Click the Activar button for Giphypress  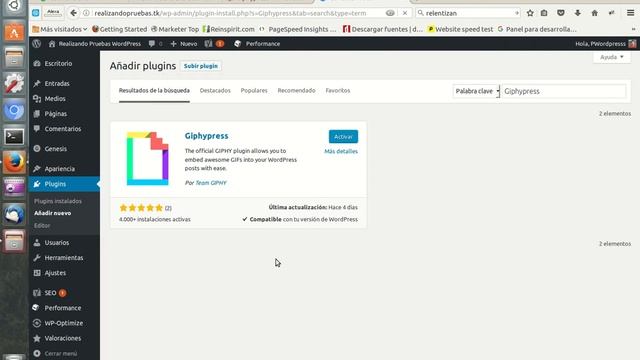[x=343, y=137]
